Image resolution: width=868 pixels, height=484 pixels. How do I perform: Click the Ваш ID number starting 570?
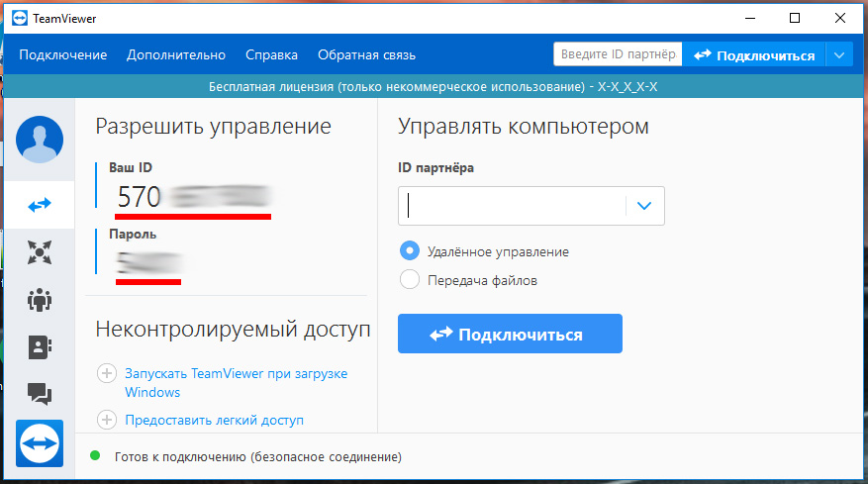tap(193, 197)
